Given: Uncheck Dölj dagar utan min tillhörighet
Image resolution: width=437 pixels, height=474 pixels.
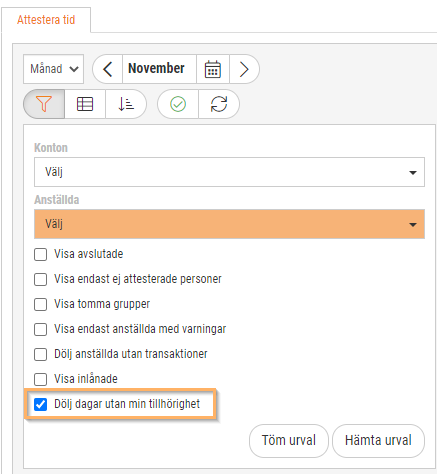Looking at the screenshot, I should point(41,404).
